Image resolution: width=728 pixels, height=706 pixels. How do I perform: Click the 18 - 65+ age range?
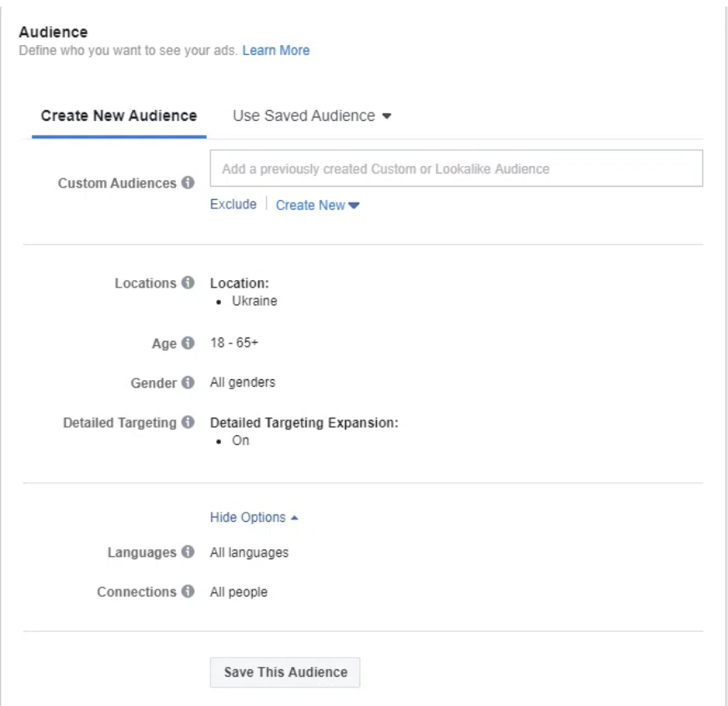pyautogui.click(x=228, y=343)
